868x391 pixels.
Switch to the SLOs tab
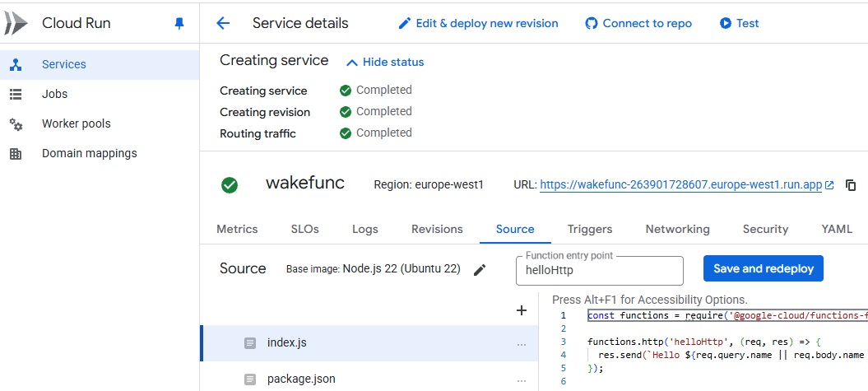click(x=305, y=230)
